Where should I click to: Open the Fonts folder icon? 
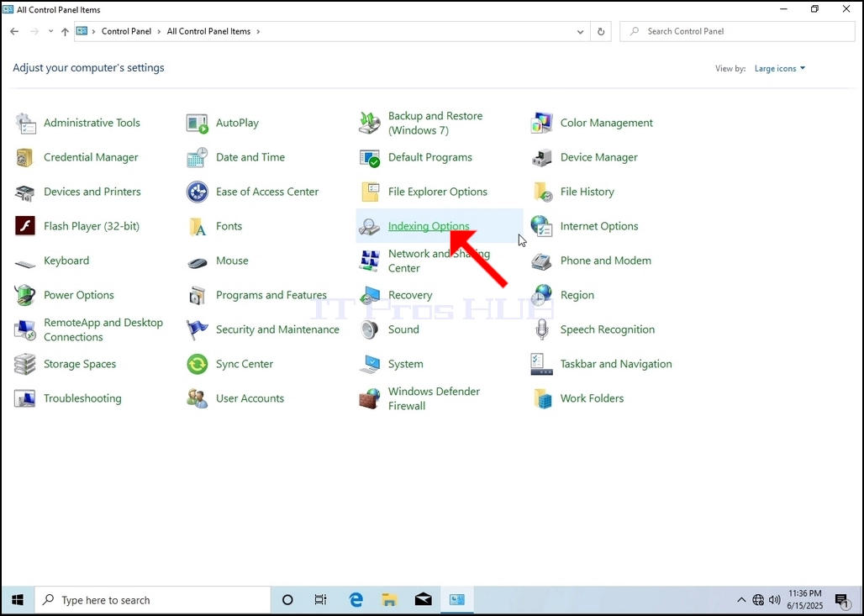pyautogui.click(x=198, y=226)
